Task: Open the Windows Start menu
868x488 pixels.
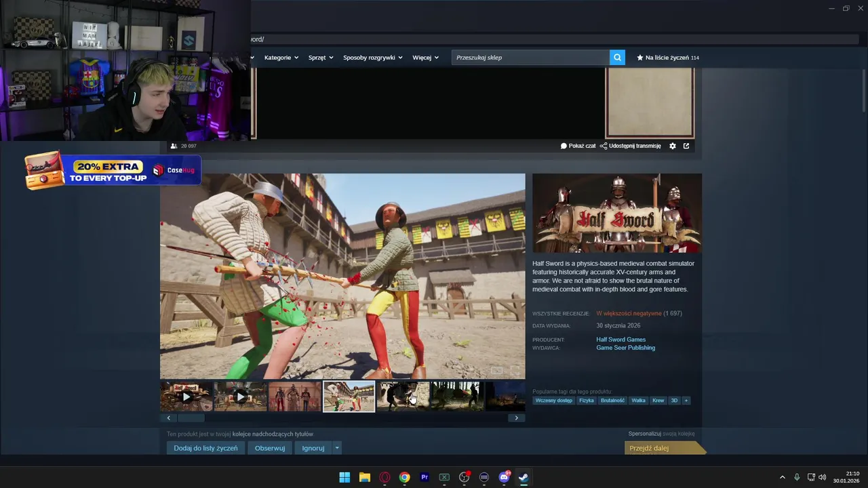Action: pos(344,477)
